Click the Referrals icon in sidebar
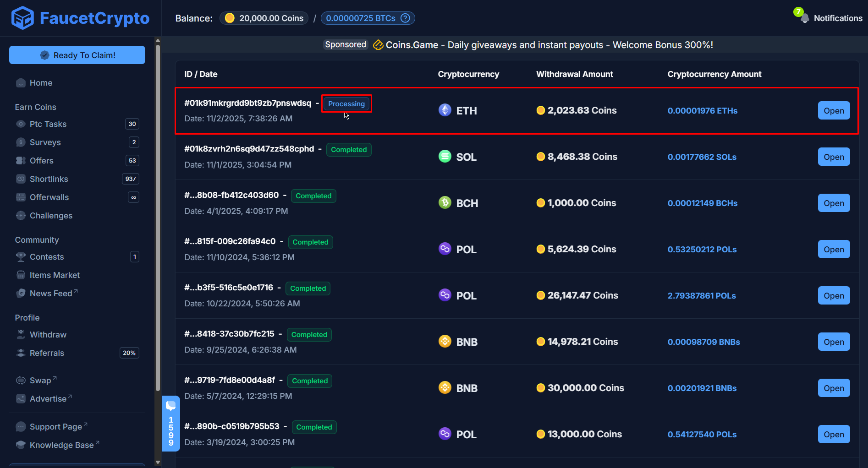 point(21,353)
